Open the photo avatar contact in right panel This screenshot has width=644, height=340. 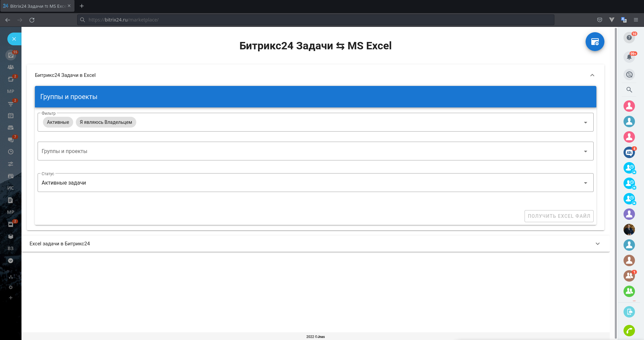(x=629, y=230)
